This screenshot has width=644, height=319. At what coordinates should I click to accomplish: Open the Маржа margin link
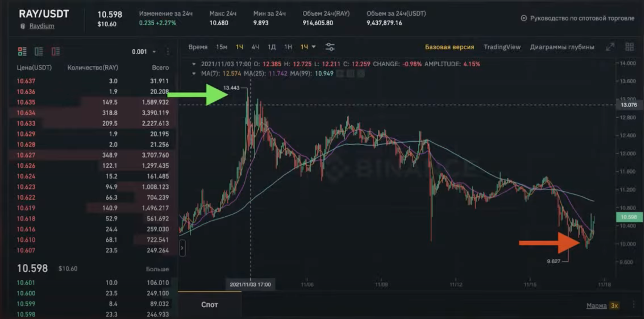click(x=596, y=305)
